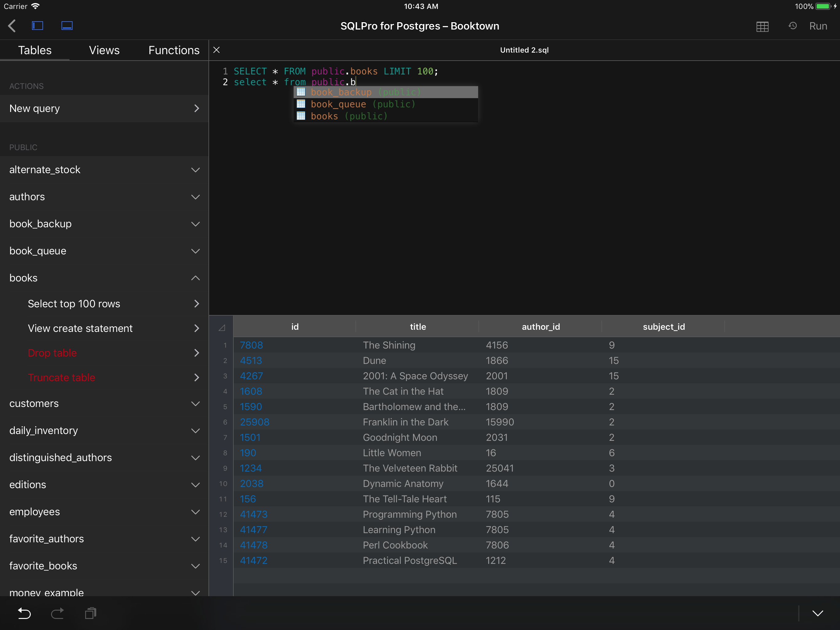Hide keyboard bar with bottom-right chevron

click(x=818, y=613)
